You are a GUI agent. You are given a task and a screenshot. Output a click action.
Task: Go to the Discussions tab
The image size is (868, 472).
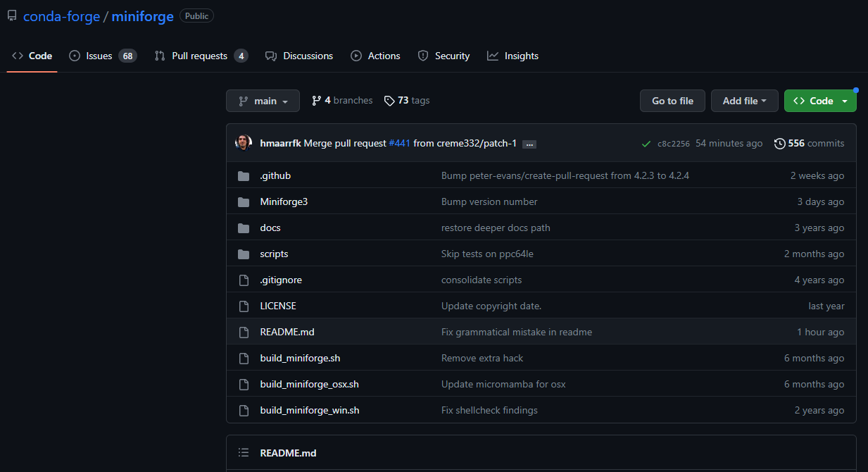(x=299, y=56)
